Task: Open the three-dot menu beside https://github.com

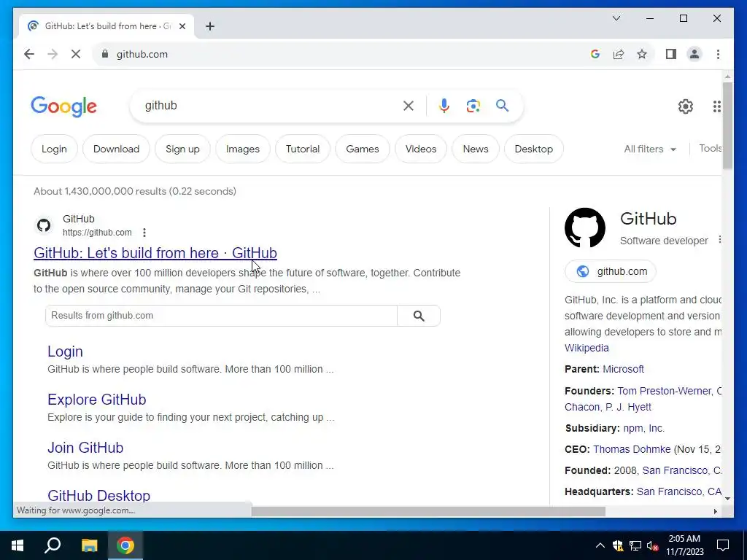Action: point(144,233)
